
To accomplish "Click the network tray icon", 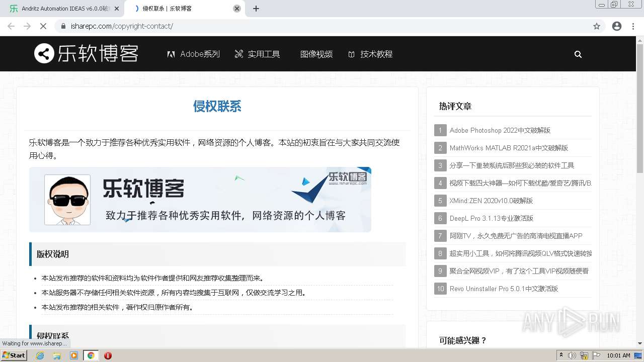I will pos(584,355).
